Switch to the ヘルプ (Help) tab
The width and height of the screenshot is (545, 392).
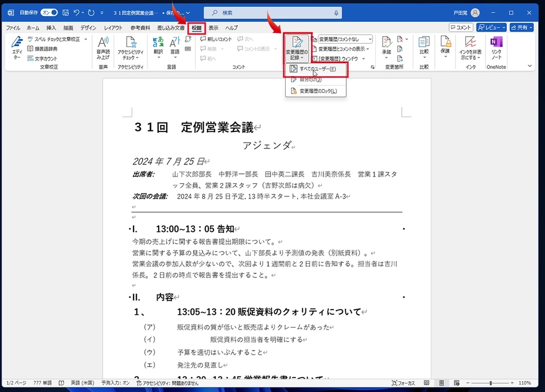[x=231, y=28]
